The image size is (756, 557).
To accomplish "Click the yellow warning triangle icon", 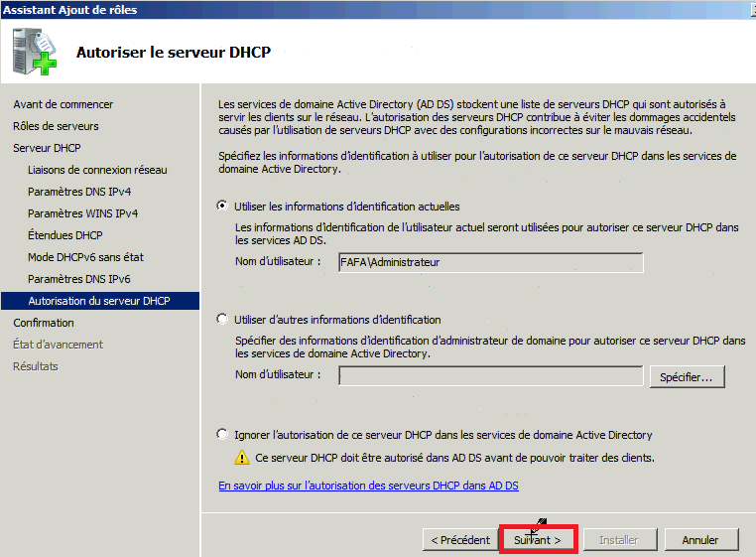I will point(241,457).
